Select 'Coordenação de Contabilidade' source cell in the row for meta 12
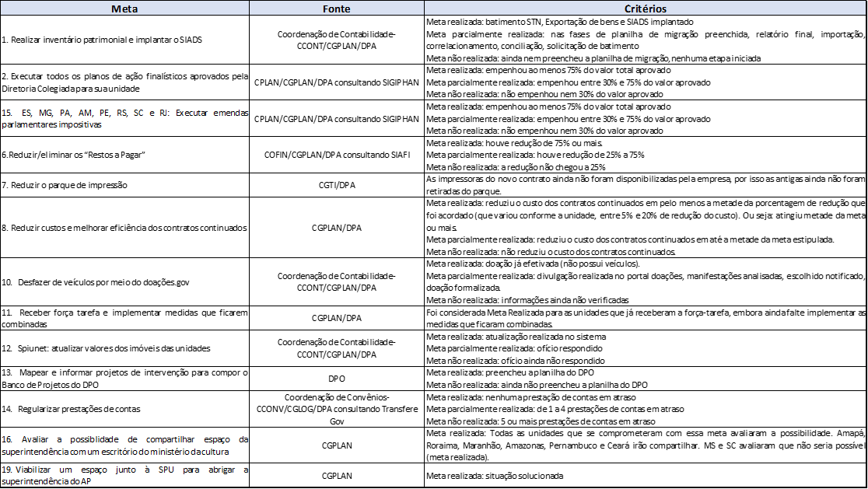 coord(337,348)
